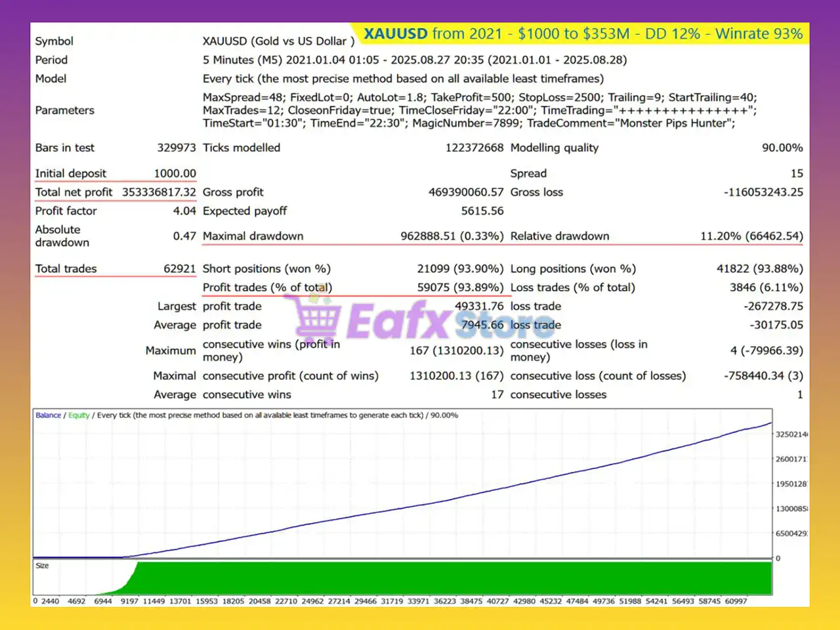Click the XAUUSD (Gold vs US Dollar) symbol text
The width and height of the screenshot is (840, 630).
278,41
